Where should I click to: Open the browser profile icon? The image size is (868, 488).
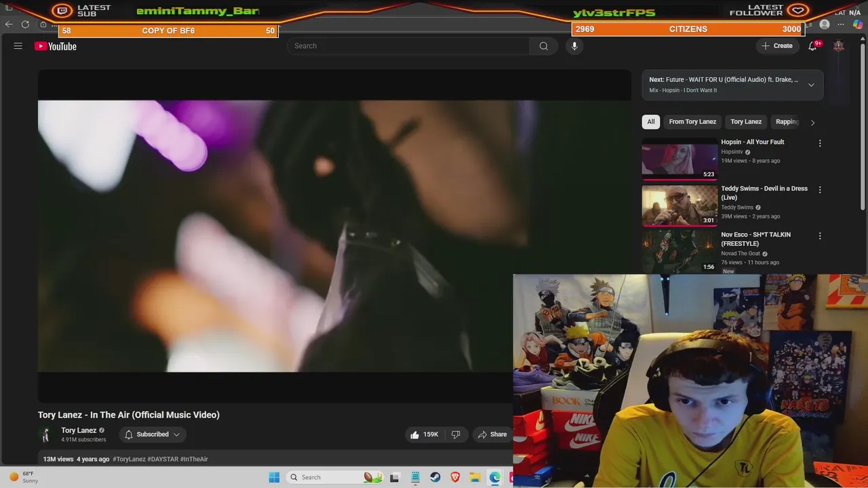tap(825, 24)
